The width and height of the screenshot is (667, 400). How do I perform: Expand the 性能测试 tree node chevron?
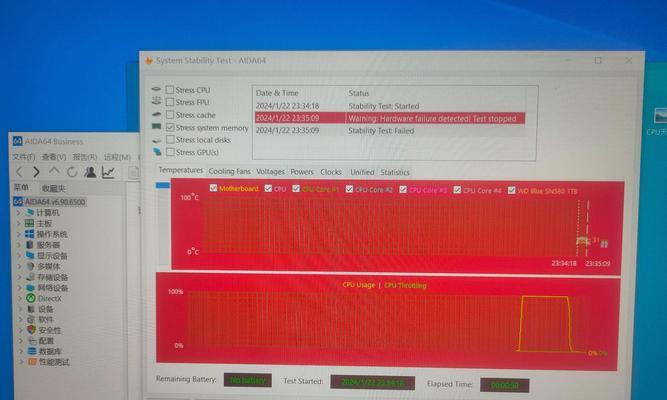tap(21, 362)
